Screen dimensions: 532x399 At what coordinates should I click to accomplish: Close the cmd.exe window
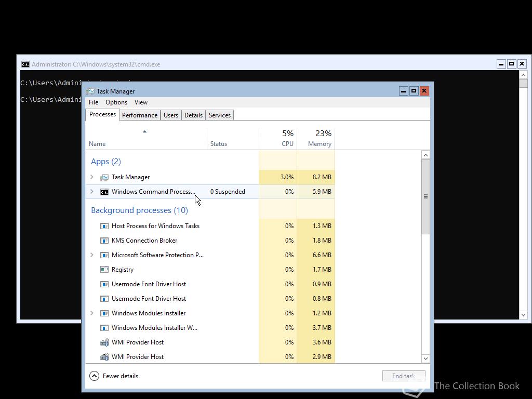point(522,64)
